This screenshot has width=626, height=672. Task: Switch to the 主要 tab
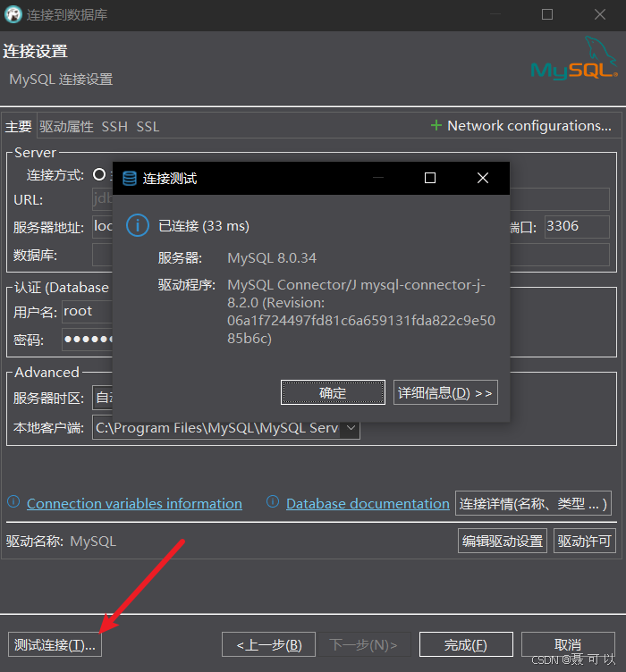19,126
